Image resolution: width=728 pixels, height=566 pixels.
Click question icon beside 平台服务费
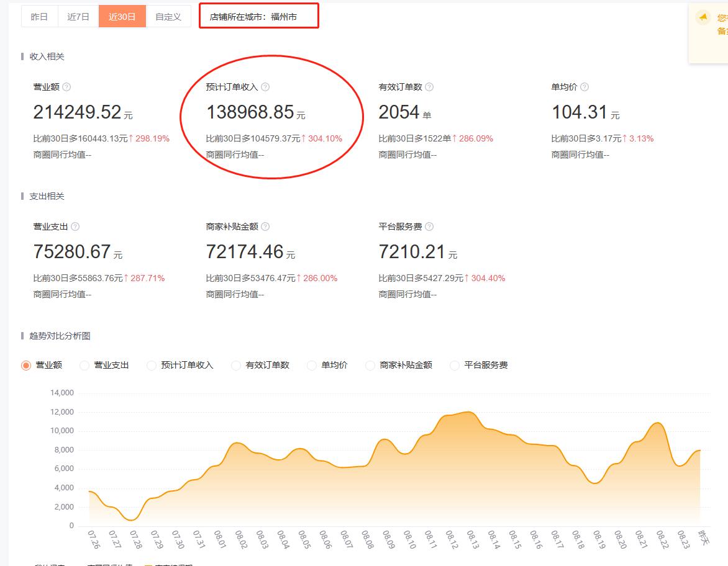pyautogui.click(x=429, y=227)
